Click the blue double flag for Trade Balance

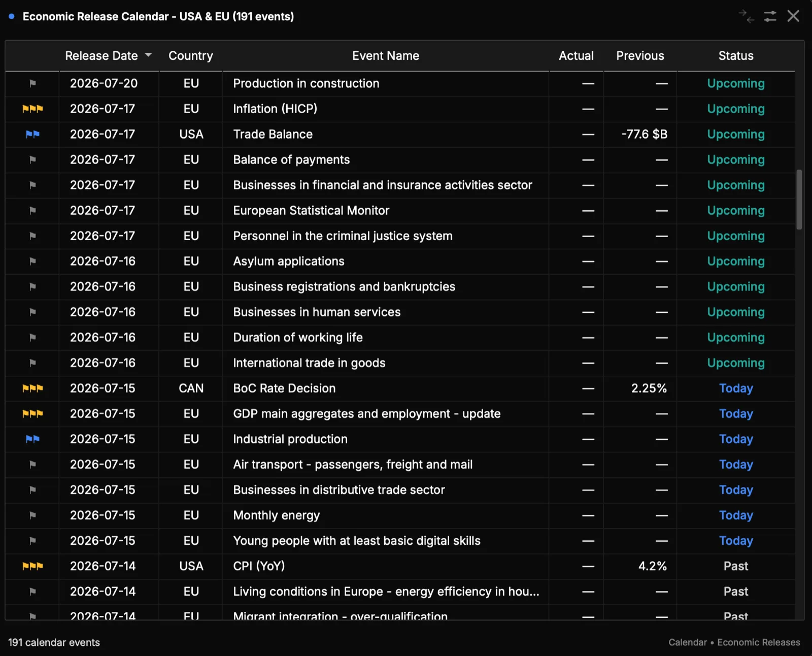coord(32,134)
